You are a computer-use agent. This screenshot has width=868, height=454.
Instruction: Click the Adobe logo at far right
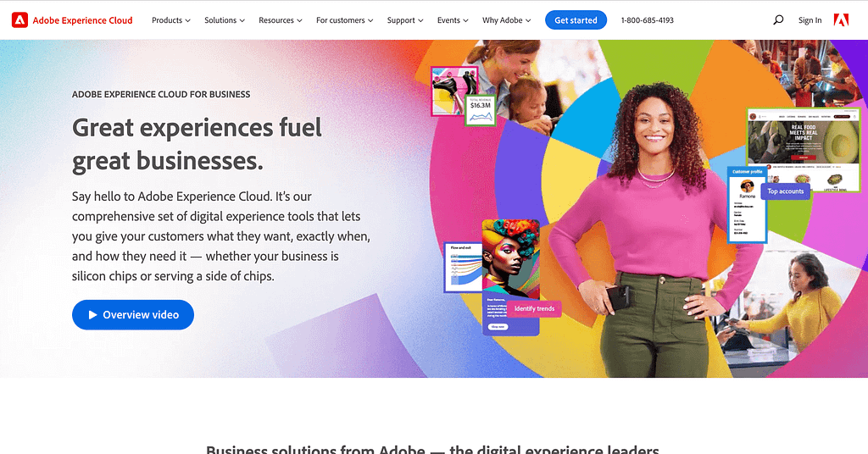pos(841,20)
